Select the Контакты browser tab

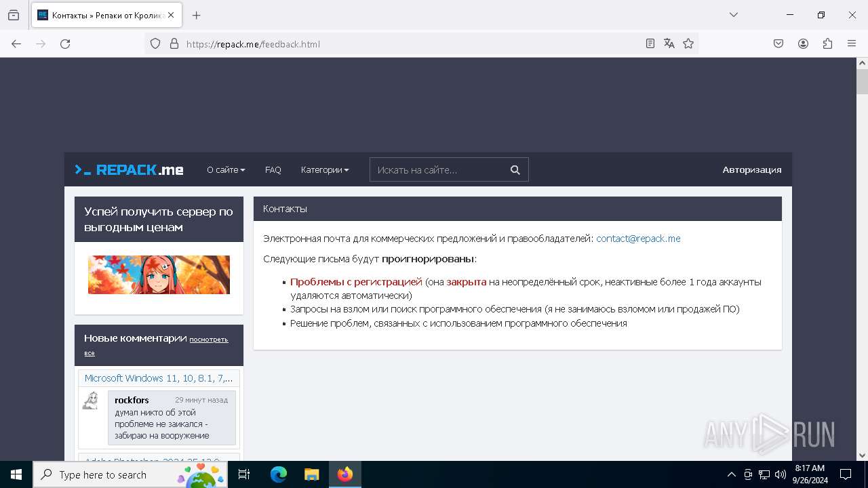[x=106, y=15]
